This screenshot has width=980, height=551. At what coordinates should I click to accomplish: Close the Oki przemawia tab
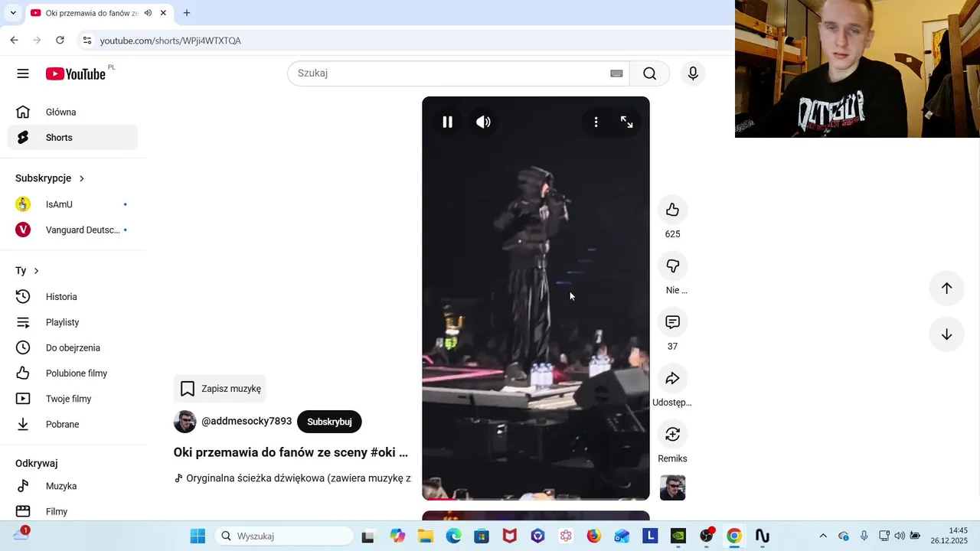point(163,13)
